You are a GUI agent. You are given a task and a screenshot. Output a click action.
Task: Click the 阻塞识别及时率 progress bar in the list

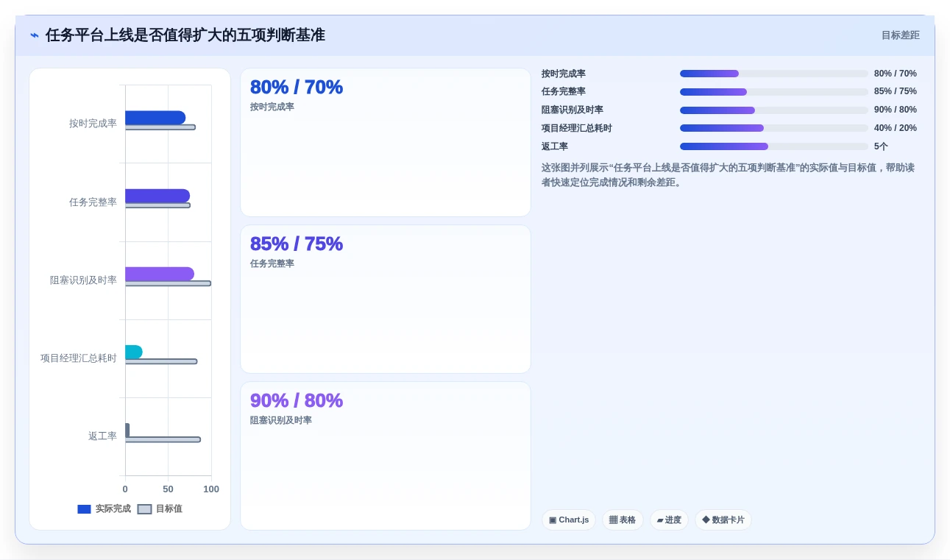[774, 110]
